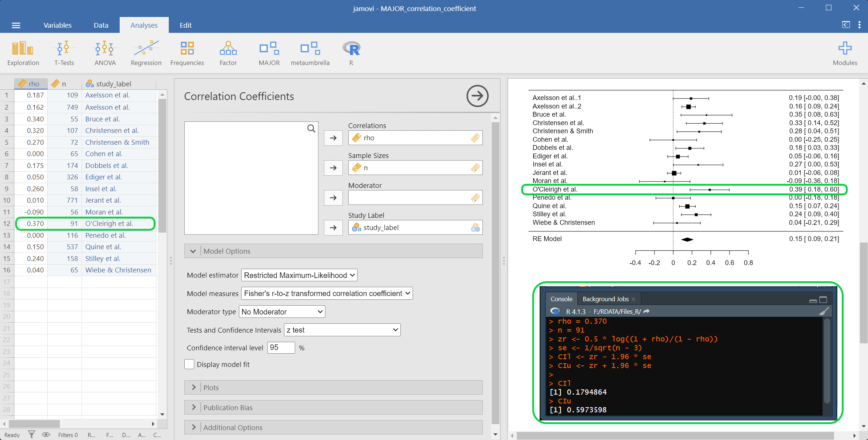This screenshot has width=868, height=440.
Task: Click the filter funnel icon in status bar
Action: (32, 434)
